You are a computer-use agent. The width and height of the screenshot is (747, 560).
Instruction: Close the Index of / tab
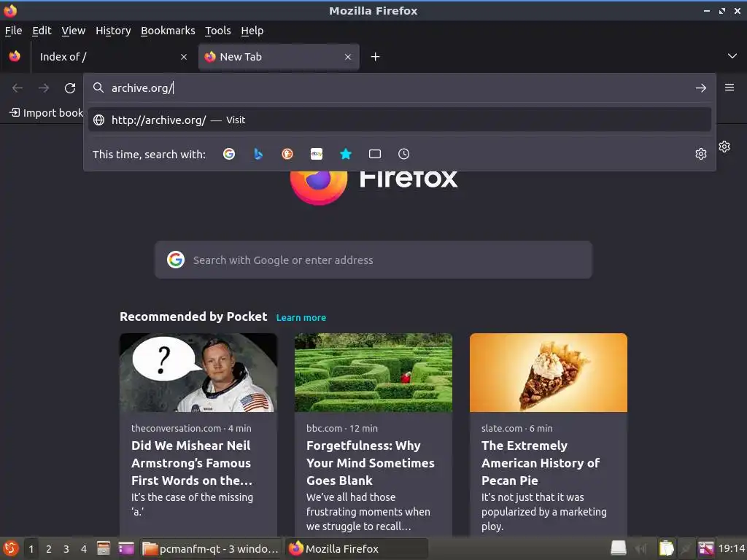pos(184,57)
